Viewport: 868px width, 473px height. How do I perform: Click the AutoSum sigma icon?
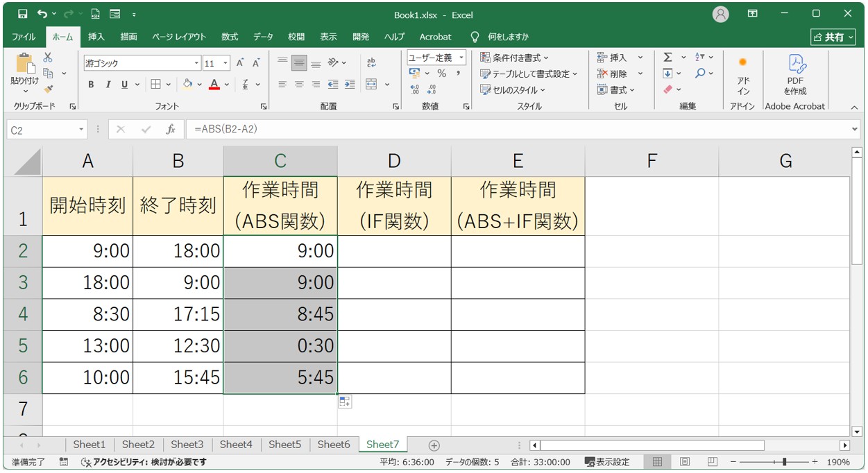point(667,58)
